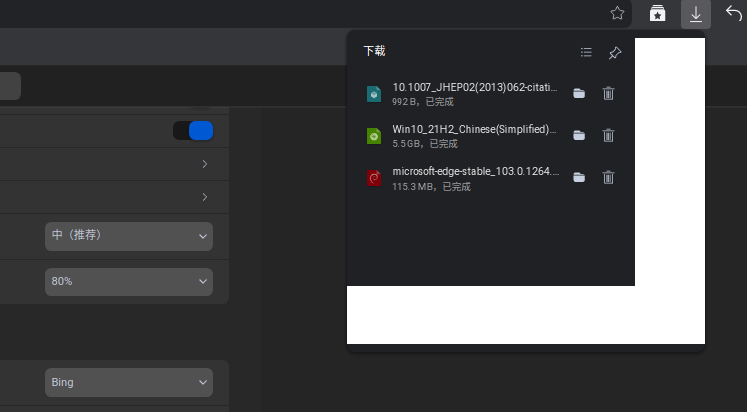
Task: Delete the Win10_21H2_Chinese download entry
Action: pos(608,135)
